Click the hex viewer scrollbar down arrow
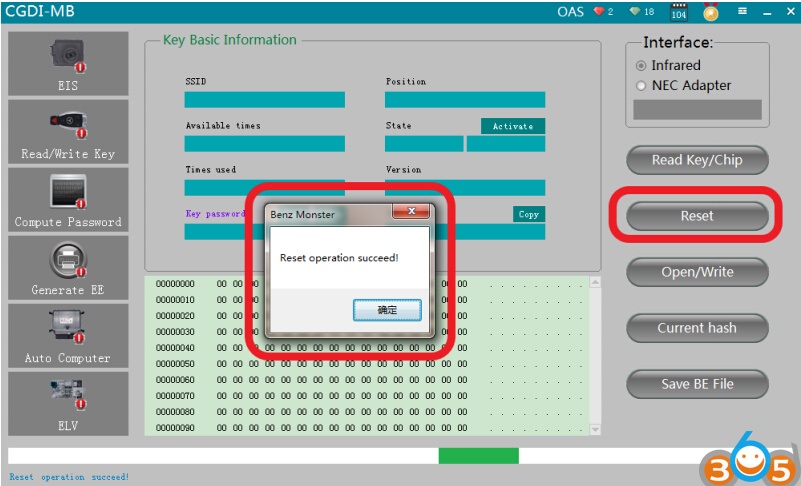The height and width of the screenshot is (486, 801). point(596,429)
